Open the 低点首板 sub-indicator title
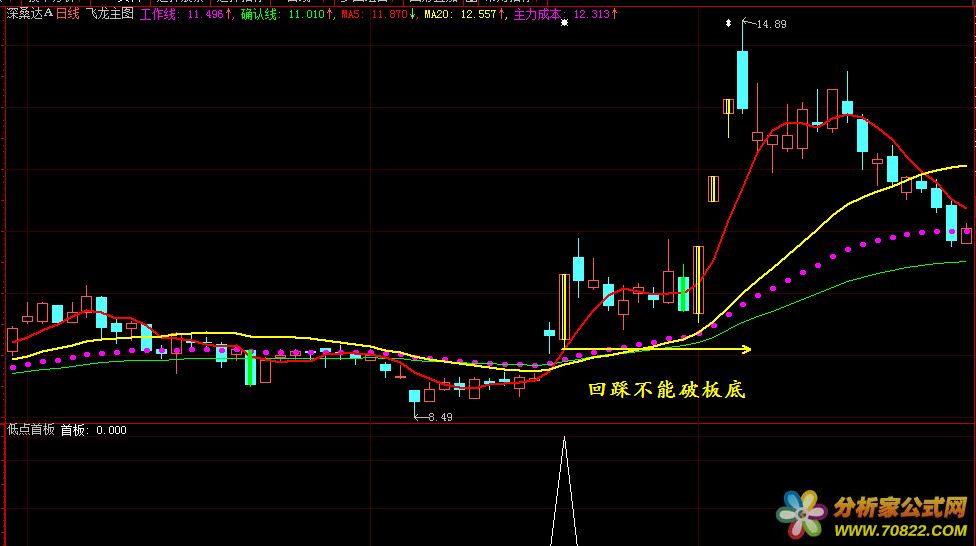 30,430
